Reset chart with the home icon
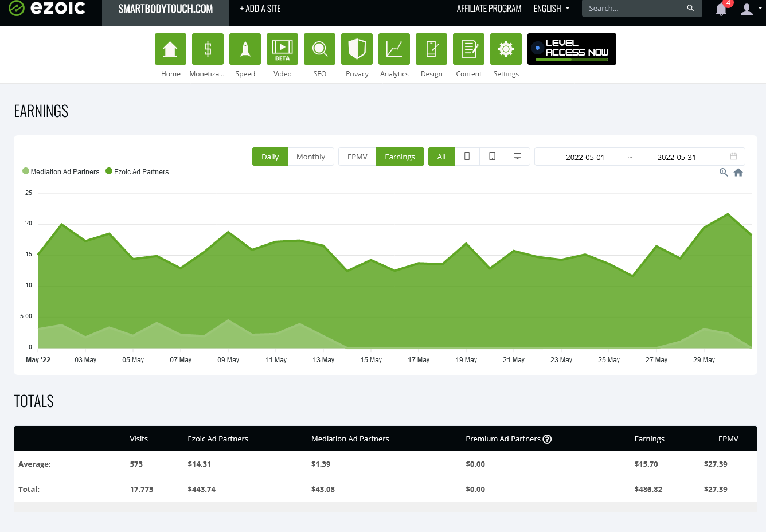766x532 pixels. coord(738,172)
